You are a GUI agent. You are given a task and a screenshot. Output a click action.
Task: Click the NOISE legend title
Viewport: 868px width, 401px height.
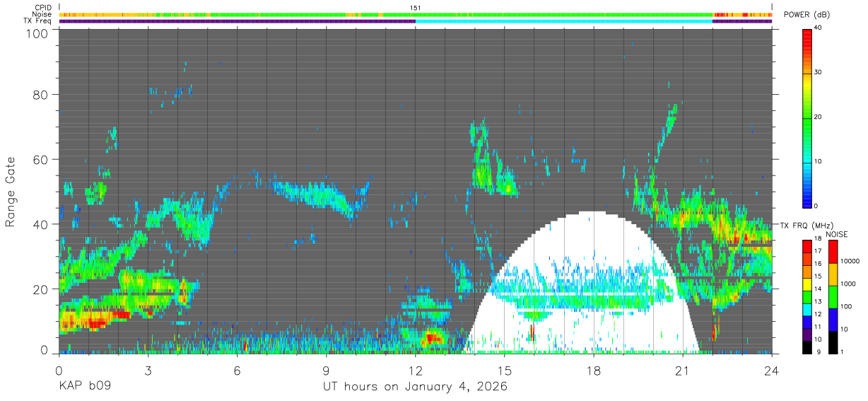(x=836, y=234)
